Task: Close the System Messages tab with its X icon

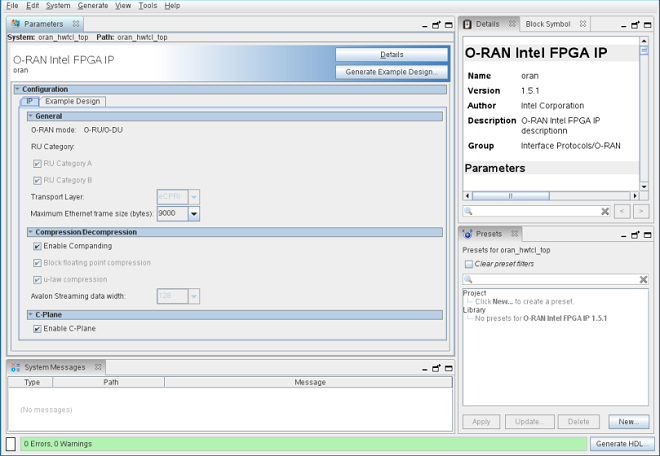Action: pos(98,367)
